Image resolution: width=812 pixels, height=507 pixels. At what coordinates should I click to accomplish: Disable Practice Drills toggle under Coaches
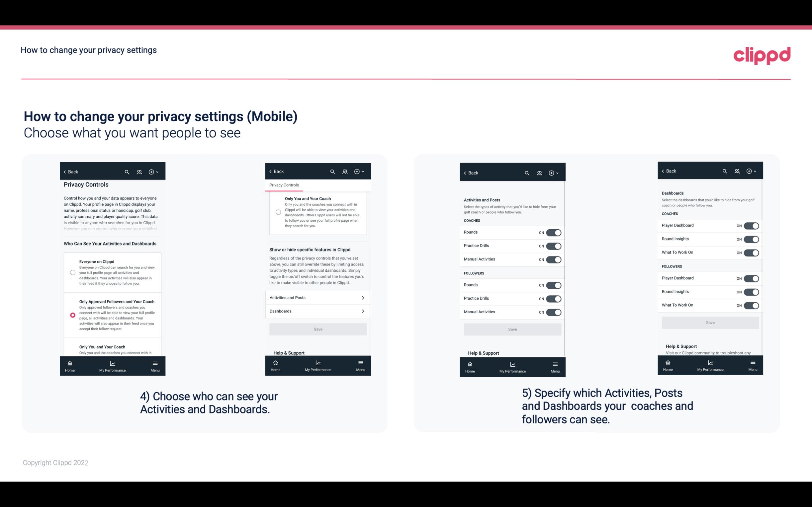coord(554,245)
